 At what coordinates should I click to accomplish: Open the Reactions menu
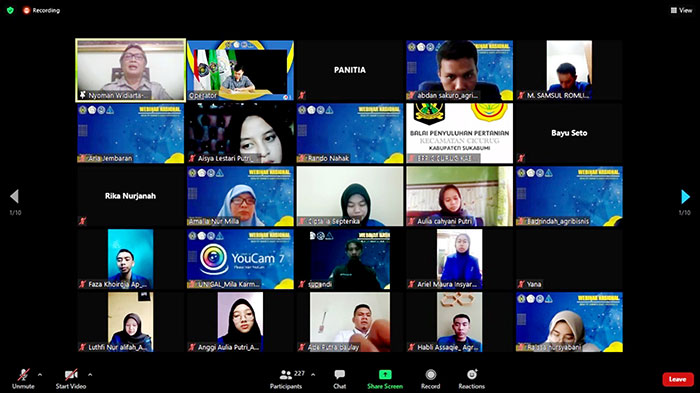472,379
